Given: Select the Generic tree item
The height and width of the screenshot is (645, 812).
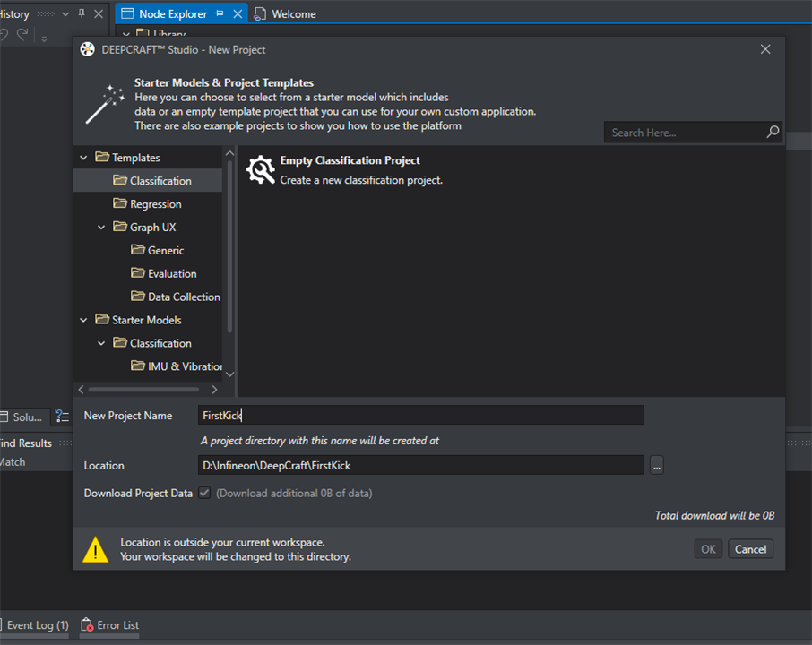Looking at the screenshot, I should [148, 251].
